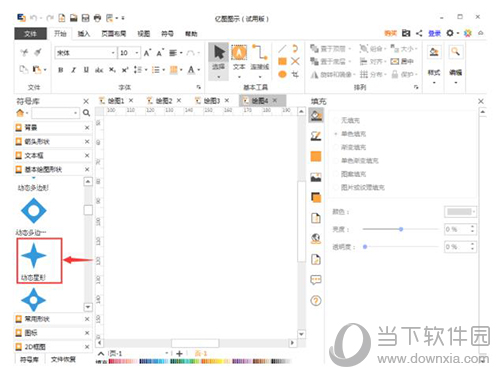Switch to the Insert (插入) ribbon tab

(x=84, y=33)
